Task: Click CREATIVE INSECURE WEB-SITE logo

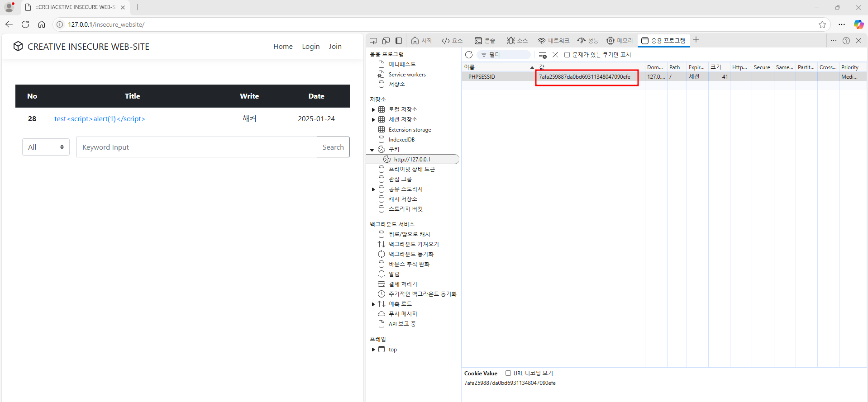Action: pos(81,47)
